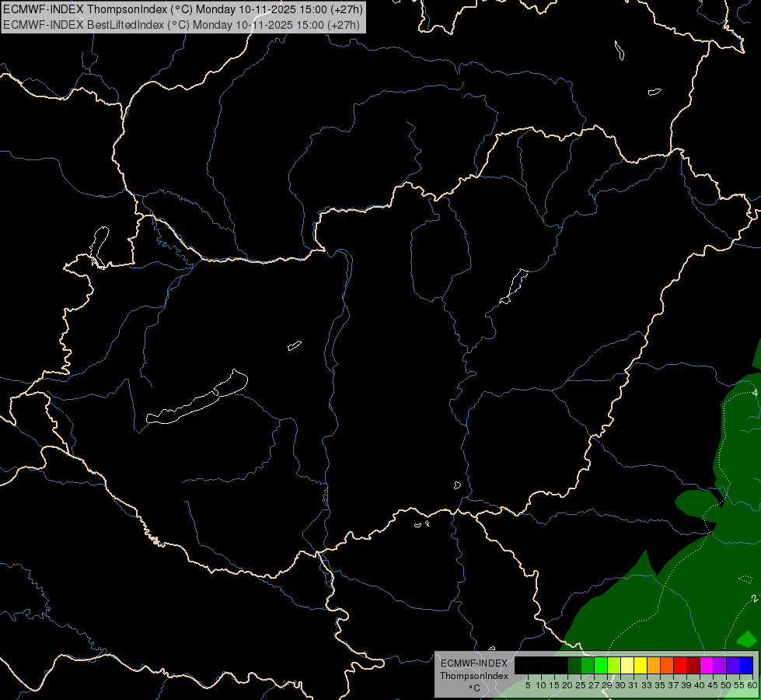Click the legend tick value 55
This screenshot has width=761, height=700.
(x=740, y=685)
